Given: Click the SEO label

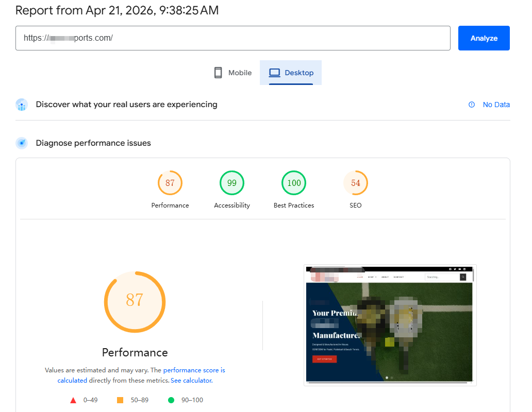Looking at the screenshot, I should (356, 205).
